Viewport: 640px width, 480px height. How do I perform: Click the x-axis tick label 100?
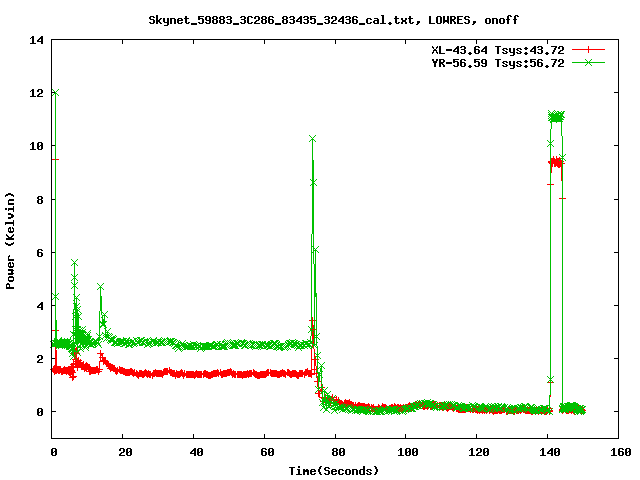coord(408,452)
